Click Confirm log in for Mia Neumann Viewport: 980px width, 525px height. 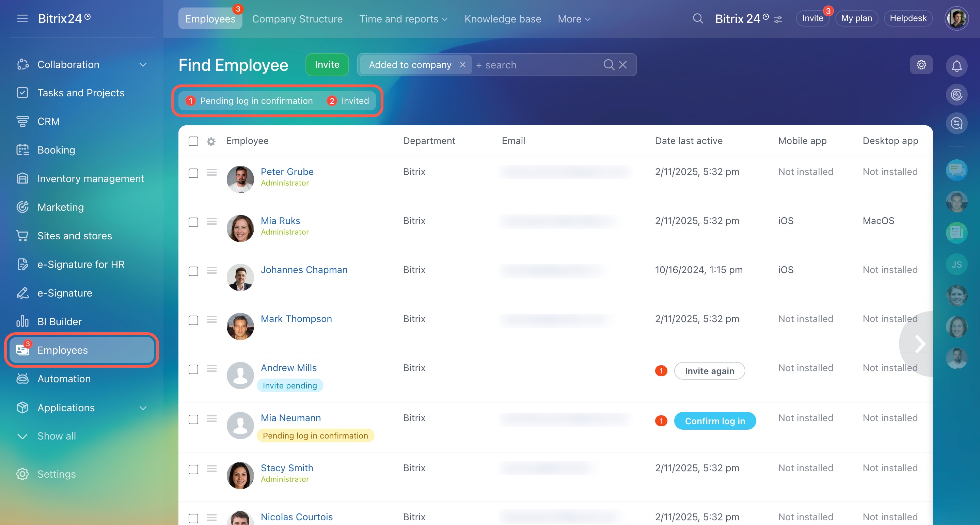[x=714, y=421]
